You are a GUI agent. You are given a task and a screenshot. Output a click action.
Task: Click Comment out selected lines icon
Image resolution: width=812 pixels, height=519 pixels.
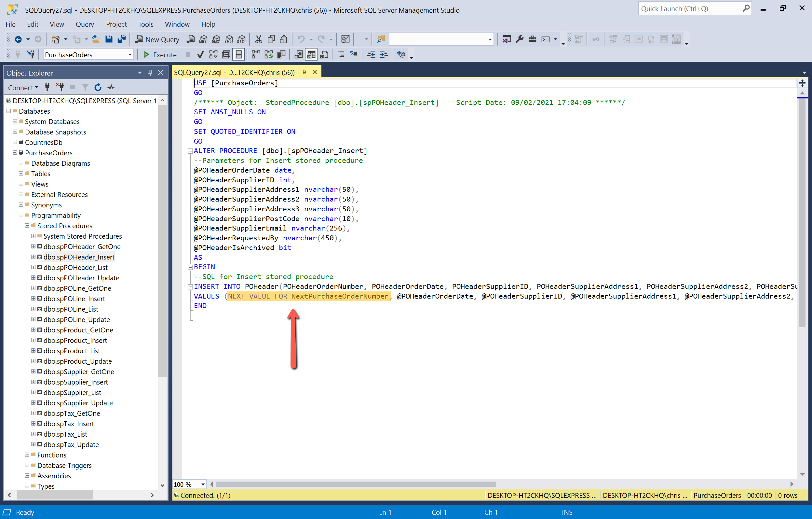pyautogui.click(x=341, y=55)
